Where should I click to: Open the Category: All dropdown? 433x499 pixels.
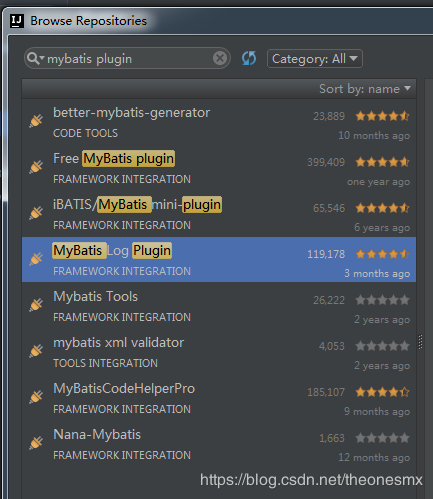[x=315, y=59]
